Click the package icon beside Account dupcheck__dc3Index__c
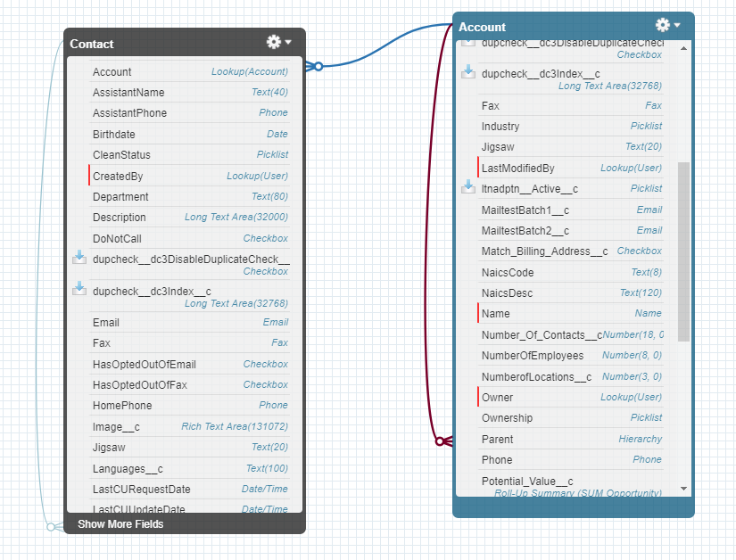This screenshot has height=560, width=736. (x=468, y=71)
